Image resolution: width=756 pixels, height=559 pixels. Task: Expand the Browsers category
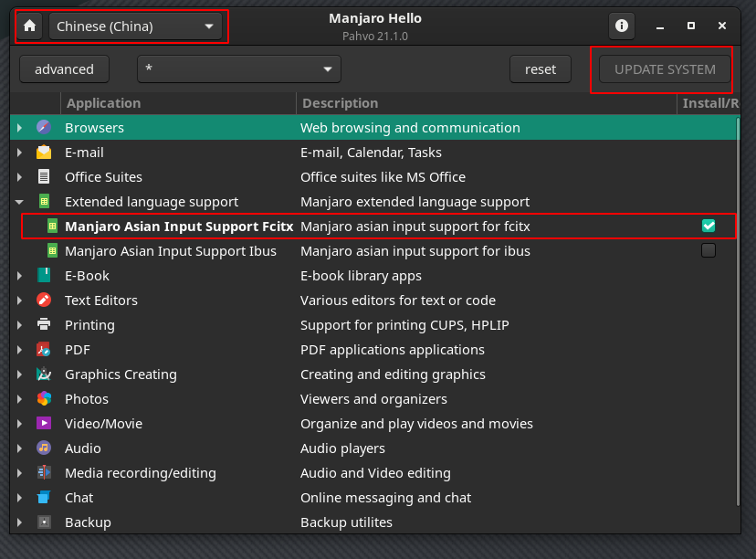click(x=19, y=127)
